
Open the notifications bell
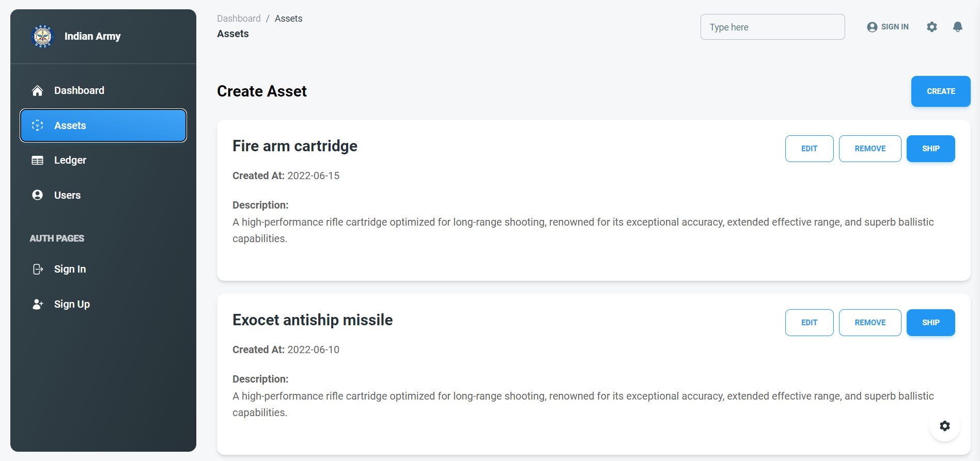pos(958,27)
